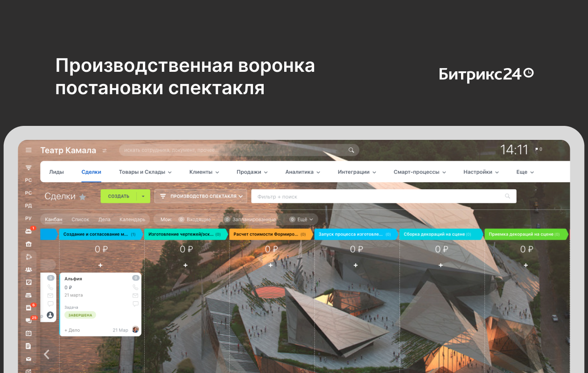Expand the Смарт-процессы menu
The height and width of the screenshot is (373, 588).
420,172
